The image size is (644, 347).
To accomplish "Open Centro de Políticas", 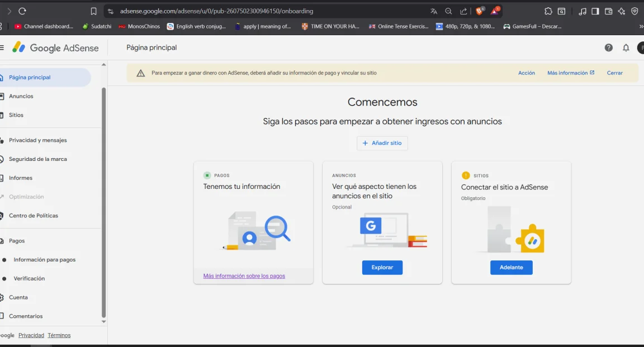I will (33, 215).
